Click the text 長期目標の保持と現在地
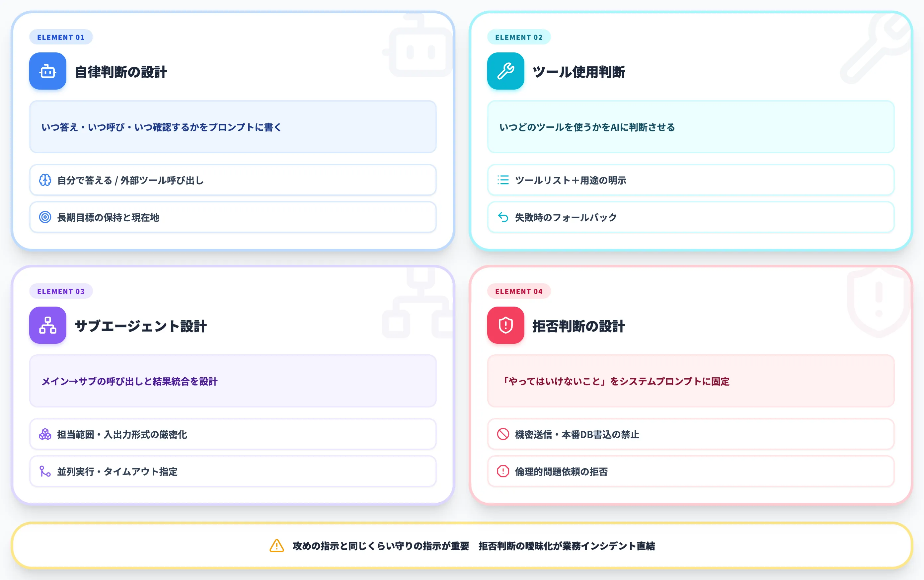924x580 pixels. 108,218
